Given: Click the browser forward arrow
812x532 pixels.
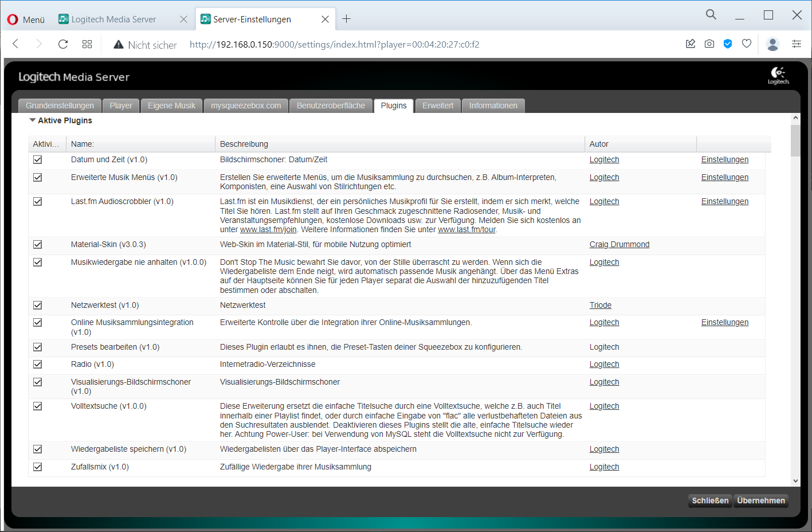Looking at the screenshot, I should pyautogui.click(x=39, y=44).
